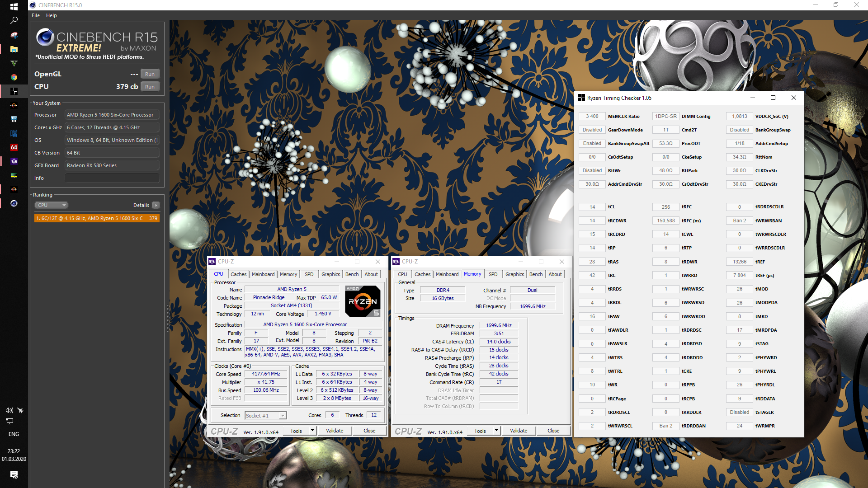Open the Windows notification center icon
This screenshot has height=488, width=868.
click(14, 474)
